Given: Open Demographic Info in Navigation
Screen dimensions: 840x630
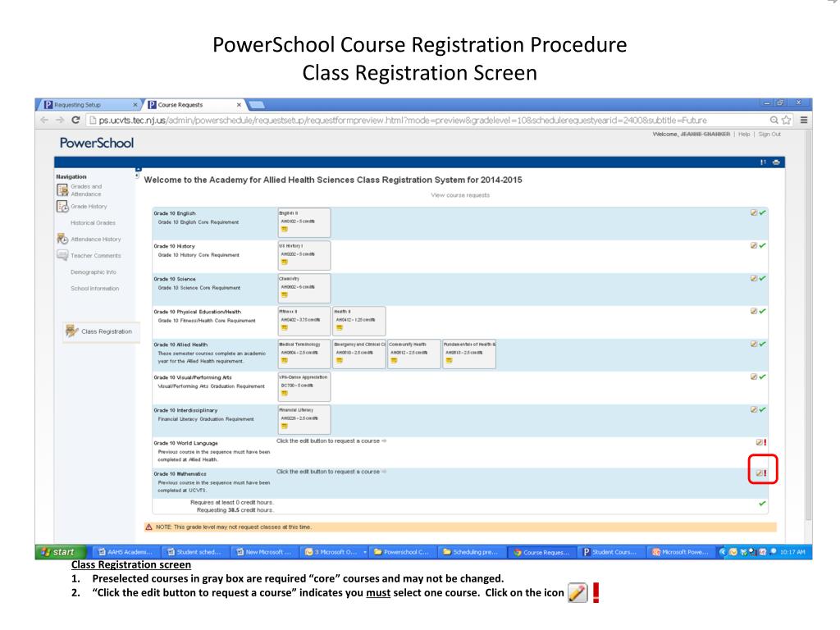Looking at the screenshot, I should (94, 272).
